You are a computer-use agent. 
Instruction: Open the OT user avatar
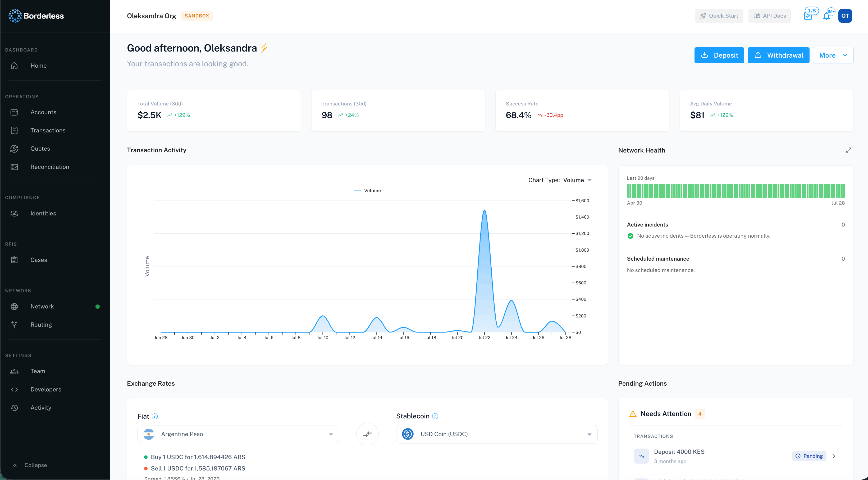(845, 16)
